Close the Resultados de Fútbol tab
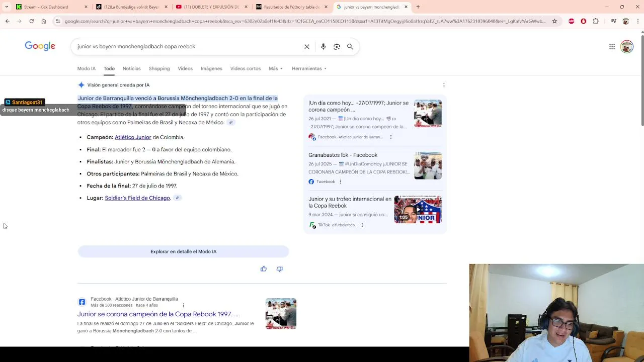 coord(326,7)
